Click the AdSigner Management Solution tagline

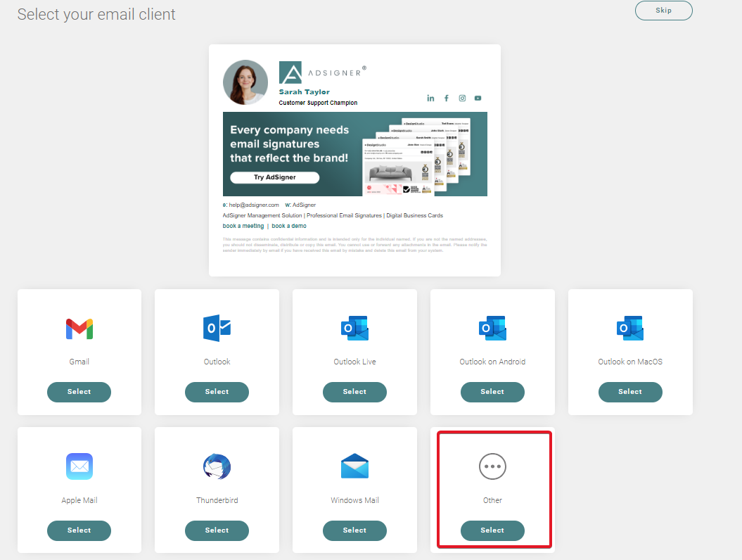[x=333, y=215]
